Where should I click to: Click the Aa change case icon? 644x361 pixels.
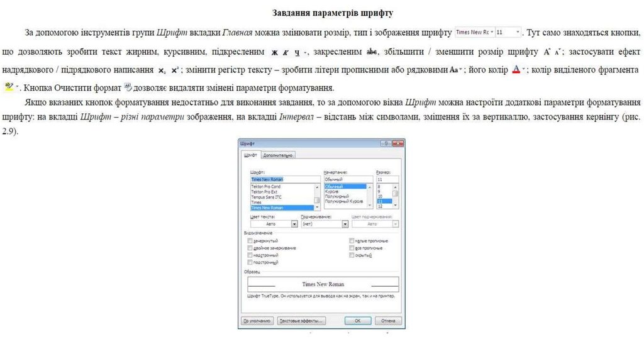[456, 70]
